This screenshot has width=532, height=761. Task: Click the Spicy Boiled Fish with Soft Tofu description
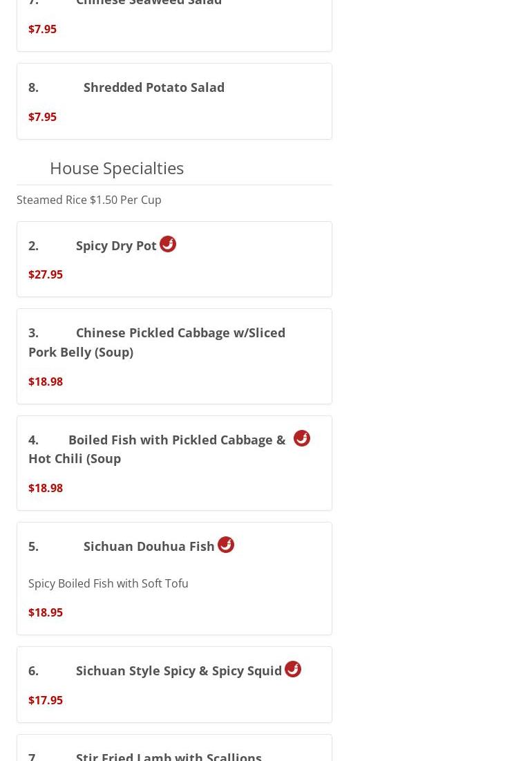point(108,583)
